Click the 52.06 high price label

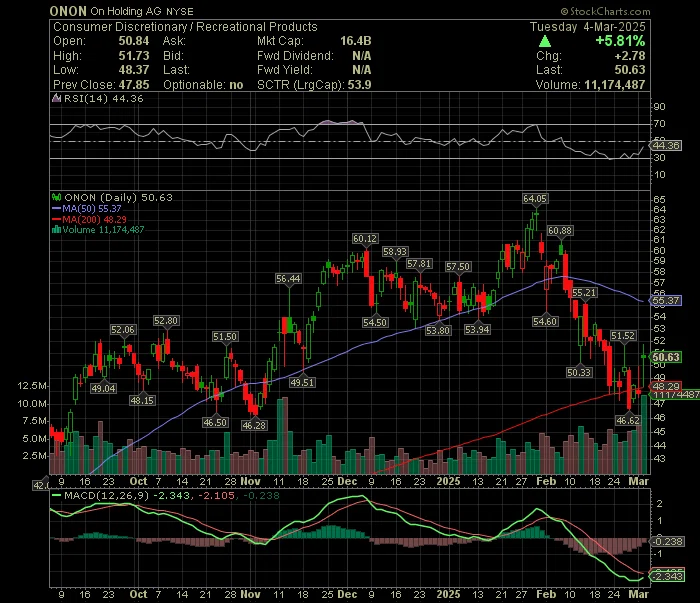pos(123,330)
